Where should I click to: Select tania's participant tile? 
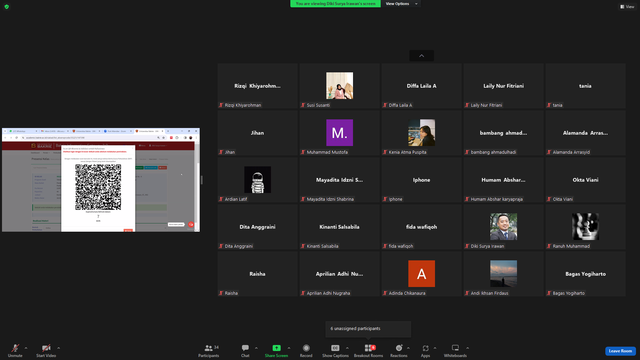[x=586, y=86]
